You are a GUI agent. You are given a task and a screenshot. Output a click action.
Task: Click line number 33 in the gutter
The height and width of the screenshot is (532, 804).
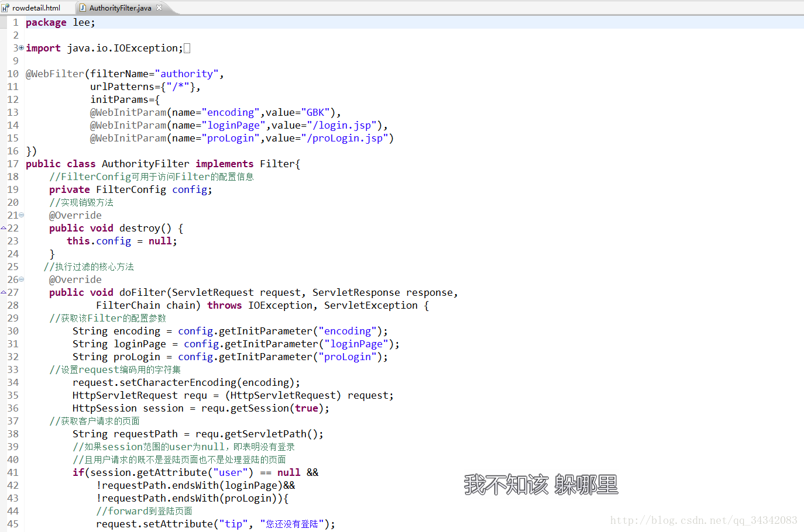[x=13, y=369]
